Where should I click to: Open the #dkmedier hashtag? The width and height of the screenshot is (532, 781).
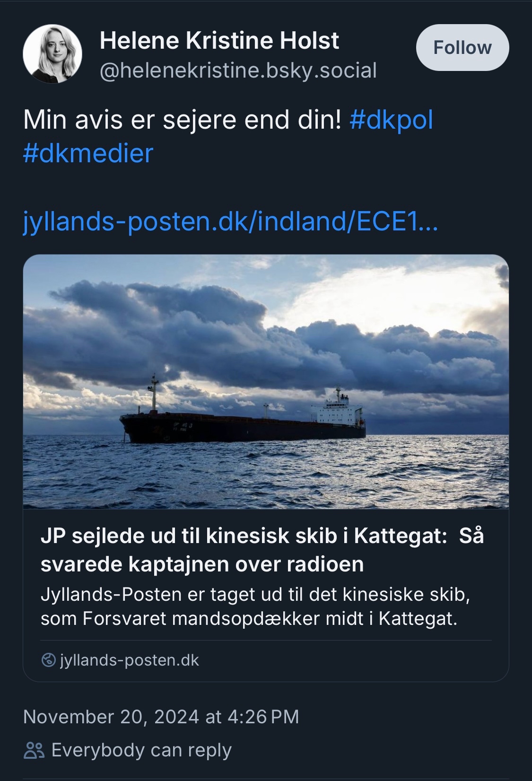point(88,154)
